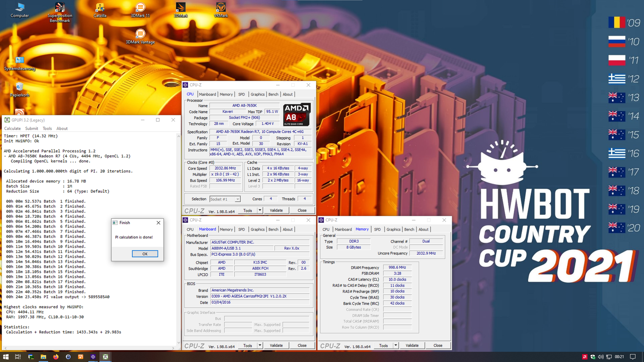Click the 'PI calculation is done!' message
This screenshot has height=362, width=644.
point(134,237)
